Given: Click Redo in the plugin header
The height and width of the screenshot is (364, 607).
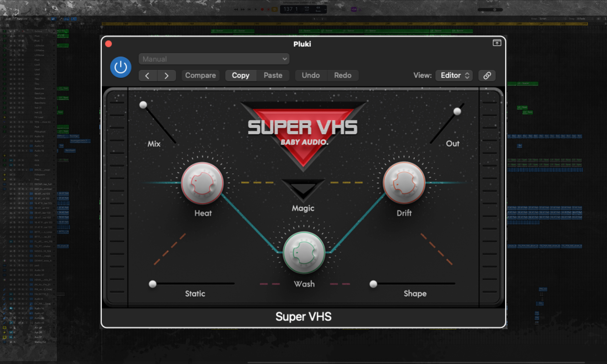Looking at the screenshot, I should click(343, 76).
